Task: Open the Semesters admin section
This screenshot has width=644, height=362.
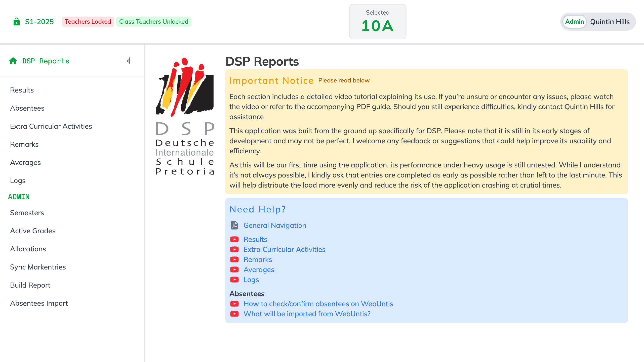Action: (x=27, y=213)
